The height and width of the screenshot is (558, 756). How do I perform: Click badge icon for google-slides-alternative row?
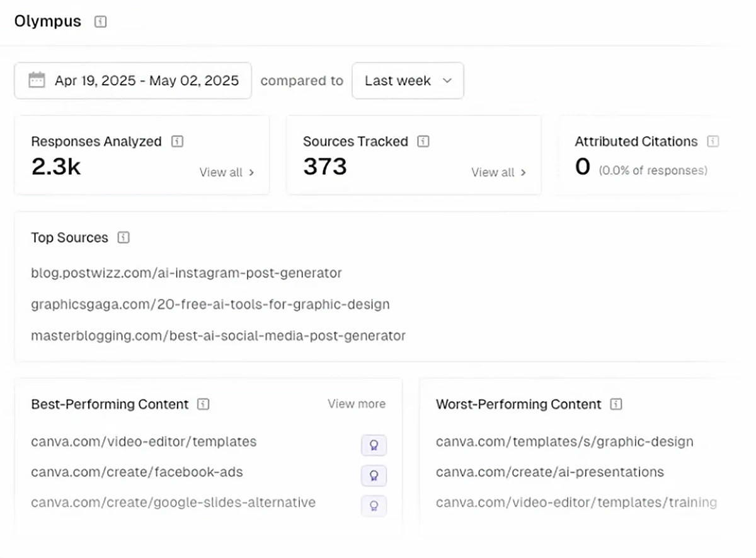tap(374, 506)
